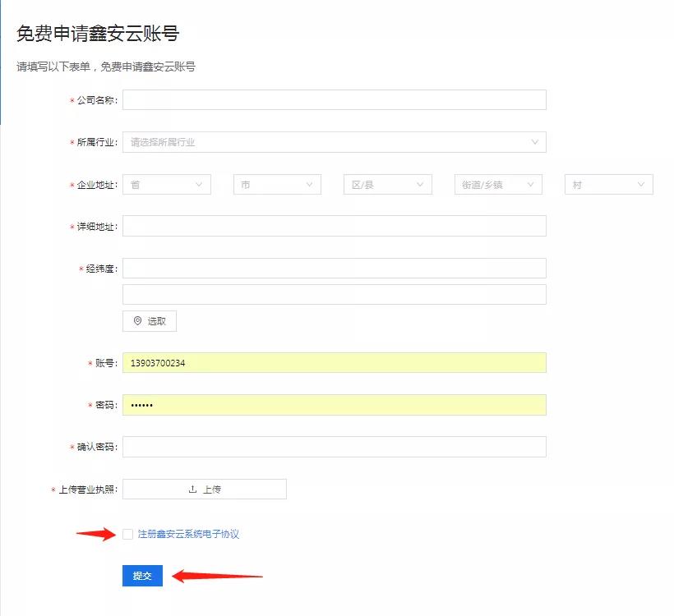
Task: Open the 区/县 district dropdown
Action: tap(388, 184)
